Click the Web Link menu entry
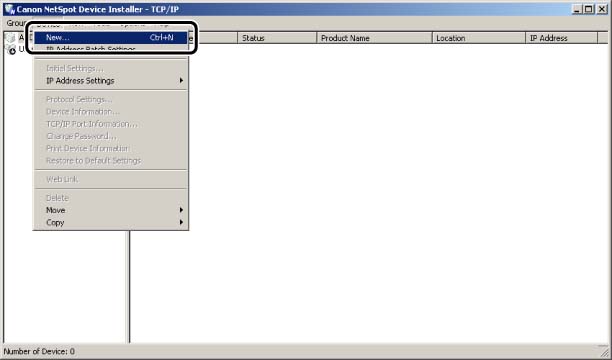 tap(111, 179)
